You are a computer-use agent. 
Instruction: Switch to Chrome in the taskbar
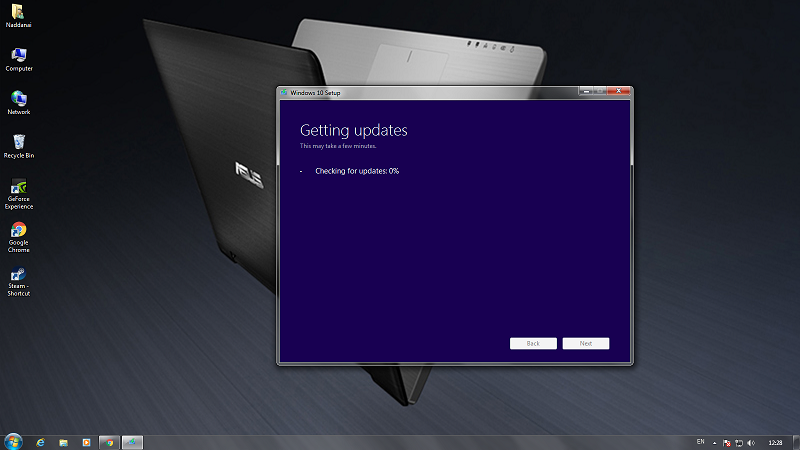point(109,442)
